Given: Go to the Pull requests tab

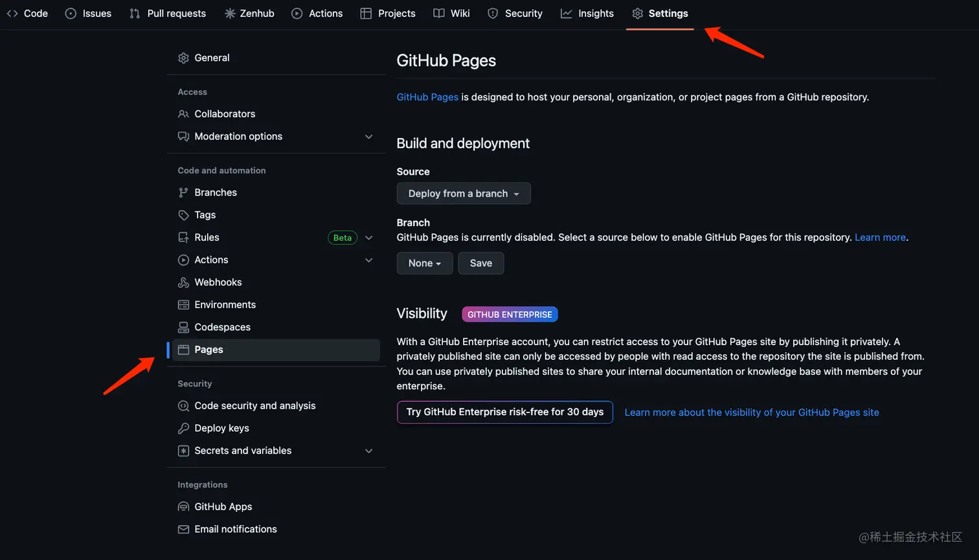Looking at the screenshot, I should (x=167, y=13).
